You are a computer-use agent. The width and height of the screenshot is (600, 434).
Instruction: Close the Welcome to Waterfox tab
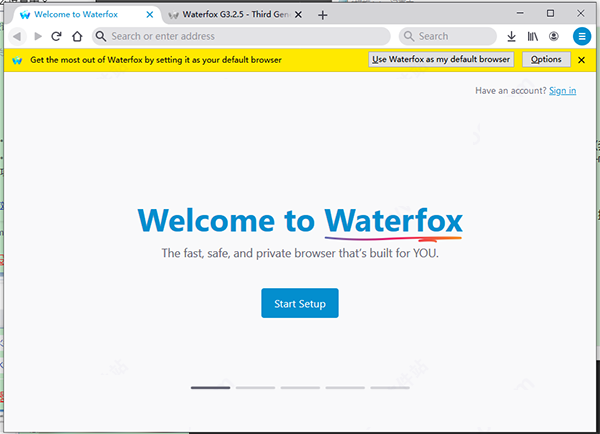click(x=150, y=15)
